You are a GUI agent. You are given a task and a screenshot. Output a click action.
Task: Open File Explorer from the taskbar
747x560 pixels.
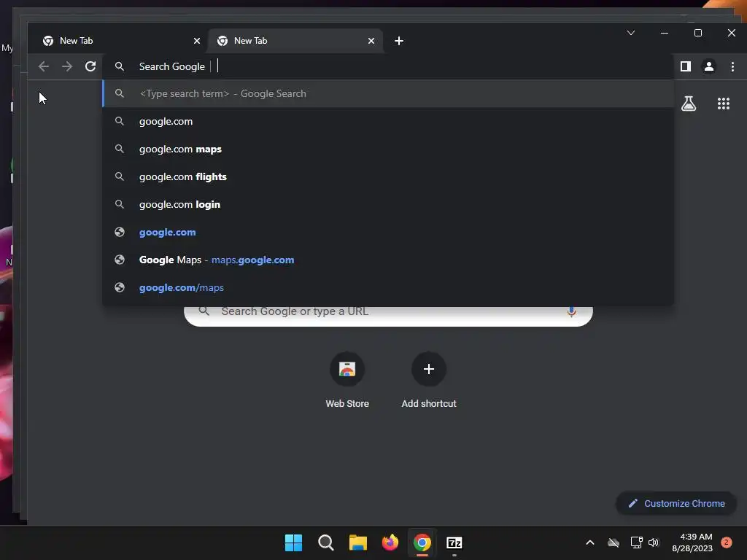[x=357, y=542]
